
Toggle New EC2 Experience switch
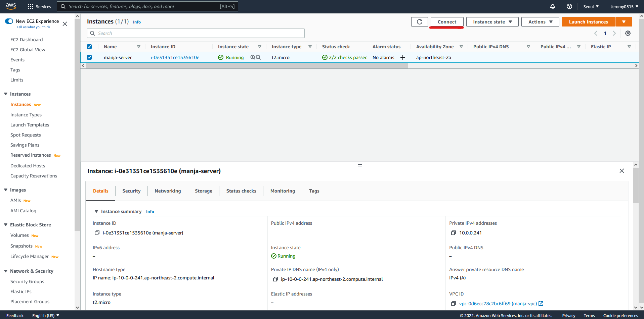(x=9, y=21)
